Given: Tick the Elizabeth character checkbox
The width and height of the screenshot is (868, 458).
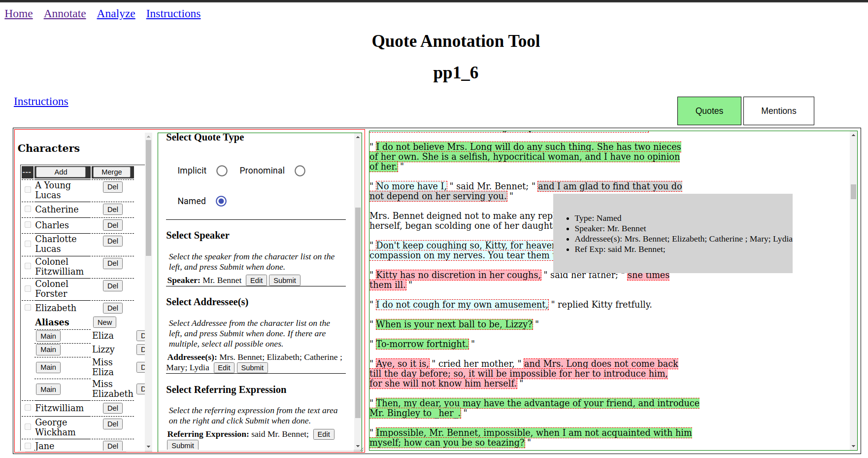Looking at the screenshot, I should coord(28,308).
